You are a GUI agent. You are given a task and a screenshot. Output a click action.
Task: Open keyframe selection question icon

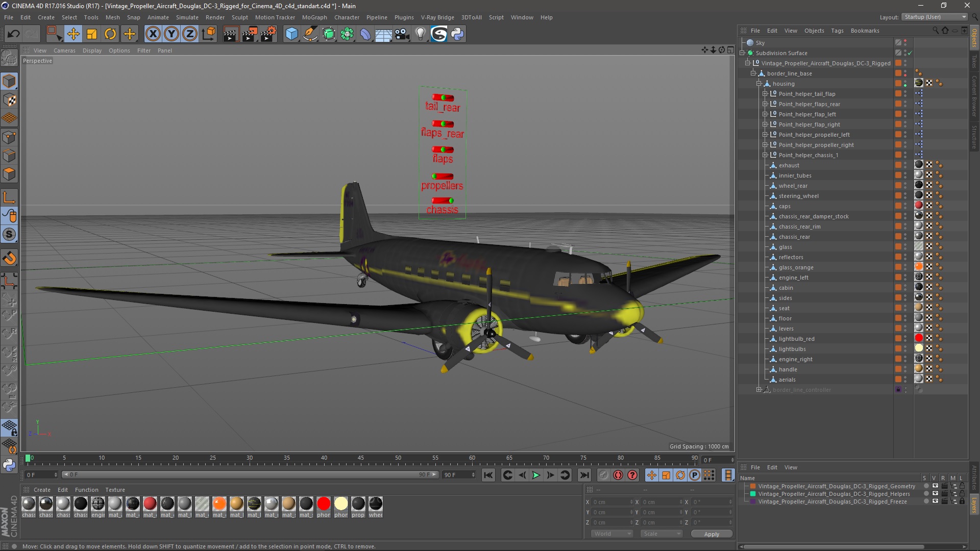(x=632, y=475)
